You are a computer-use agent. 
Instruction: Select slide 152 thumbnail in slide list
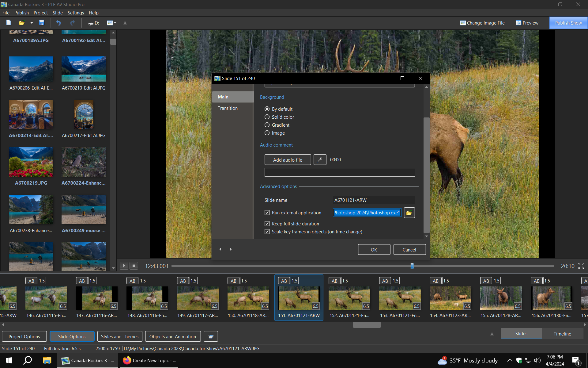[349, 298]
